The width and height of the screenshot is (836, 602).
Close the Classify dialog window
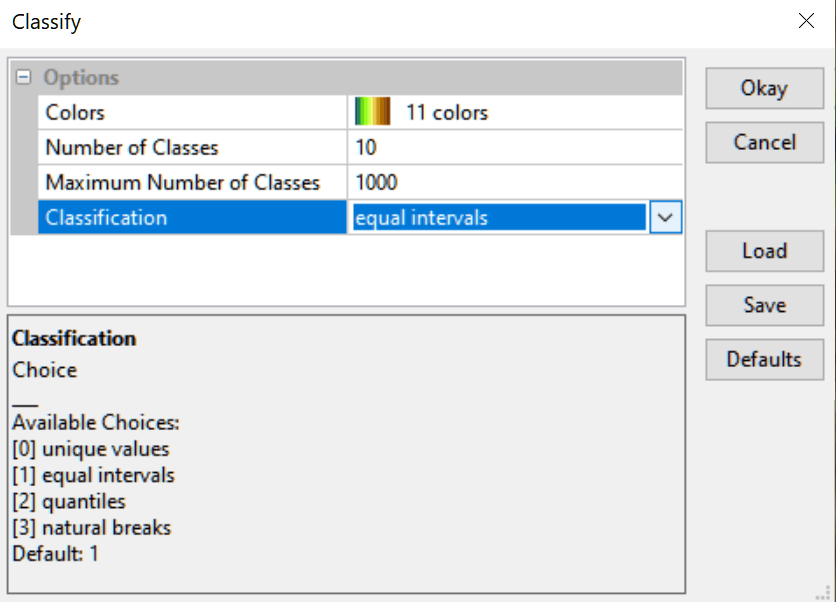click(806, 21)
